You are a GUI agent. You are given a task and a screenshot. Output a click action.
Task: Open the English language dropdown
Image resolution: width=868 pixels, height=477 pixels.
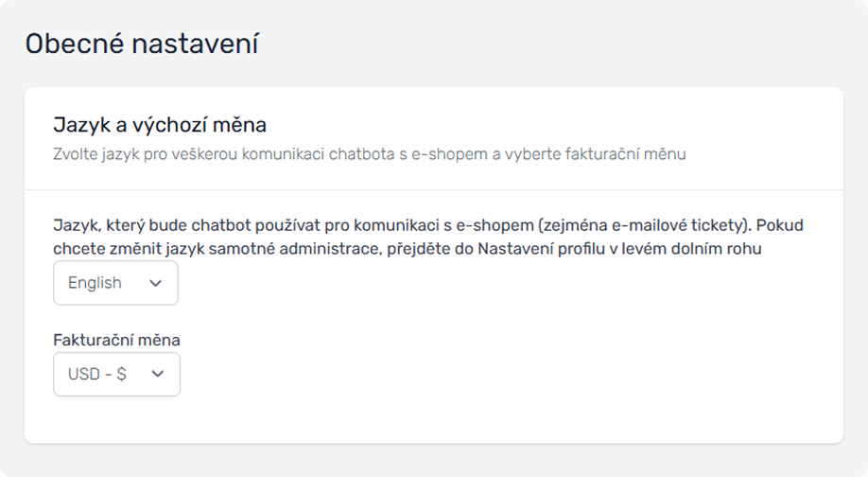(115, 283)
